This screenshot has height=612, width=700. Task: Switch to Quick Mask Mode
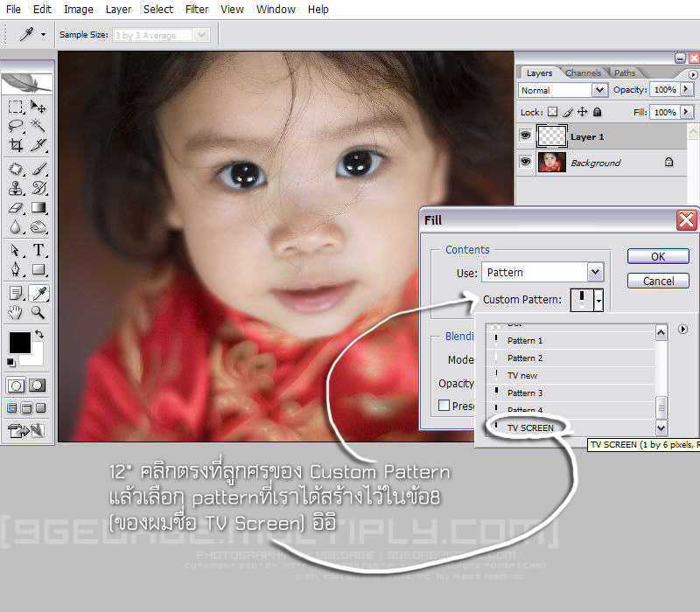point(38,386)
